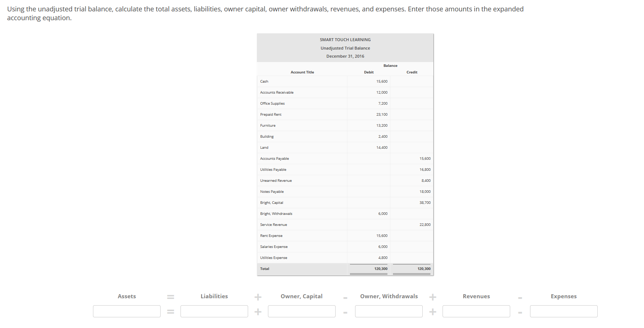Click the Office Supplies debit value 7,200
Viewport: 644px width, 328px height.
pos(383,104)
